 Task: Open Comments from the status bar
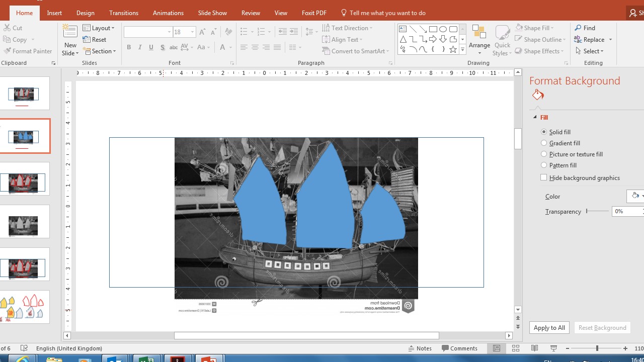(x=459, y=348)
